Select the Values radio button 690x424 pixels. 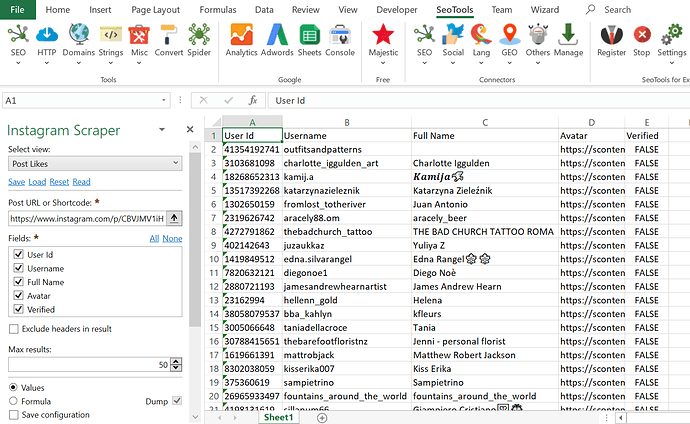click(x=13, y=387)
